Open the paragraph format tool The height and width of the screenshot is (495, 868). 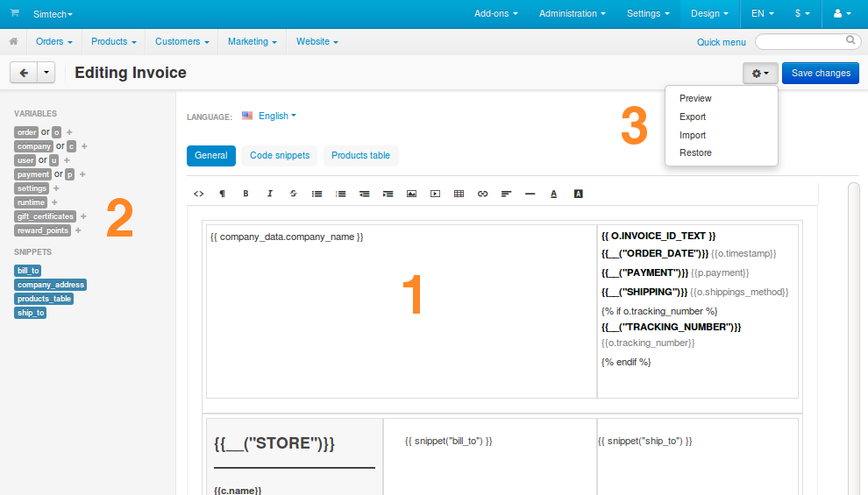pos(222,194)
